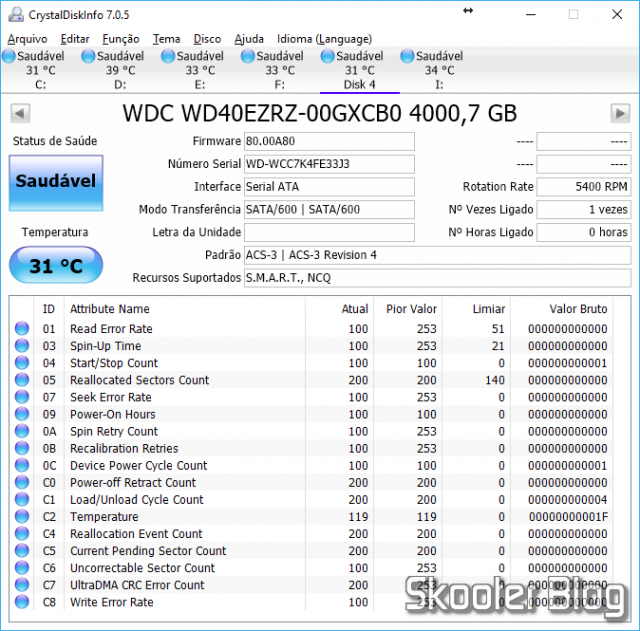
Task: Open the Editar menu
Action: coord(75,39)
